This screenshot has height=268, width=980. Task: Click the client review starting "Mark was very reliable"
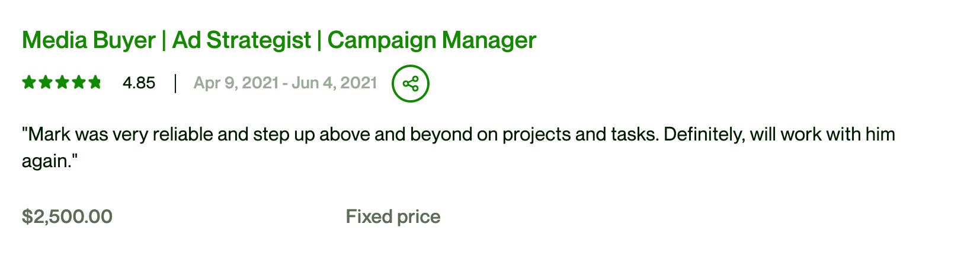coord(459,148)
